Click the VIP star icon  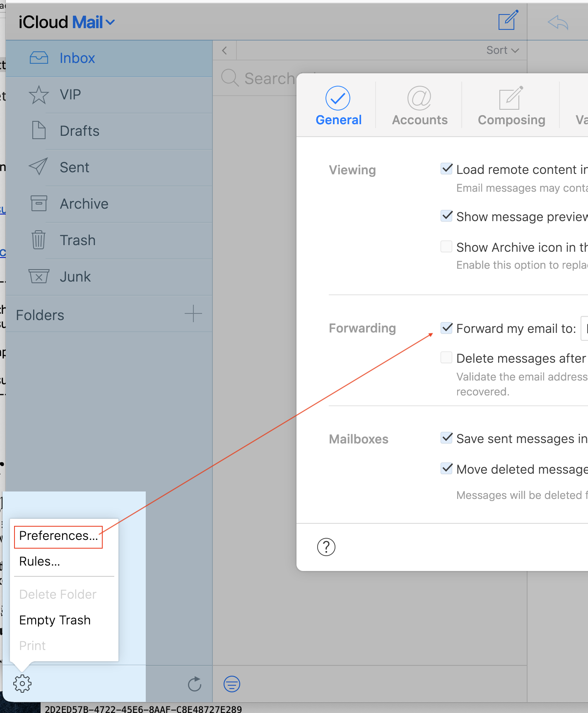click(39, 95)
